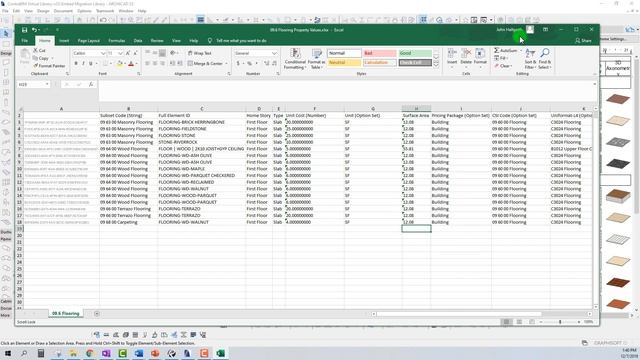The height and width of the screenshot is (360, 640).
Task: Save the workbook from the quick access toolbar
Action: [x=24, y=30]
